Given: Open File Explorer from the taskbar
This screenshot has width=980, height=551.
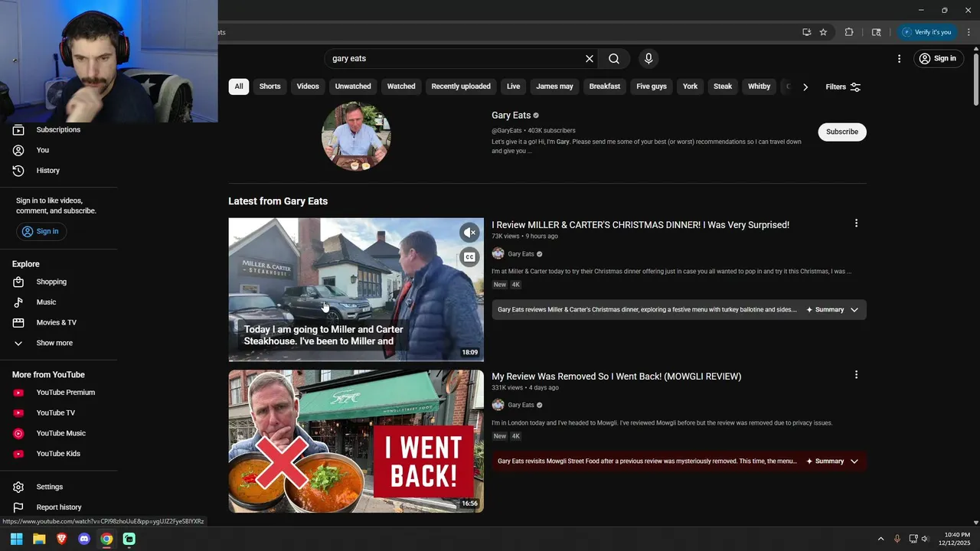Looking at the screenshot, I should tap(39, 539).
